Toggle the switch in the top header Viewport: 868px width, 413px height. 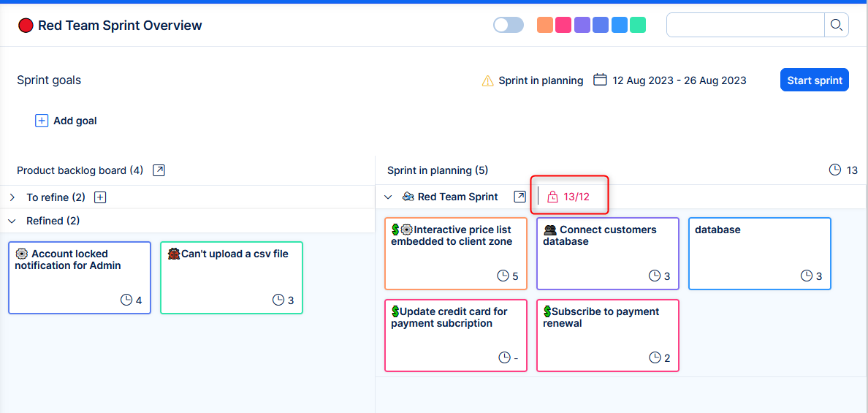click(x=509, y=26)
